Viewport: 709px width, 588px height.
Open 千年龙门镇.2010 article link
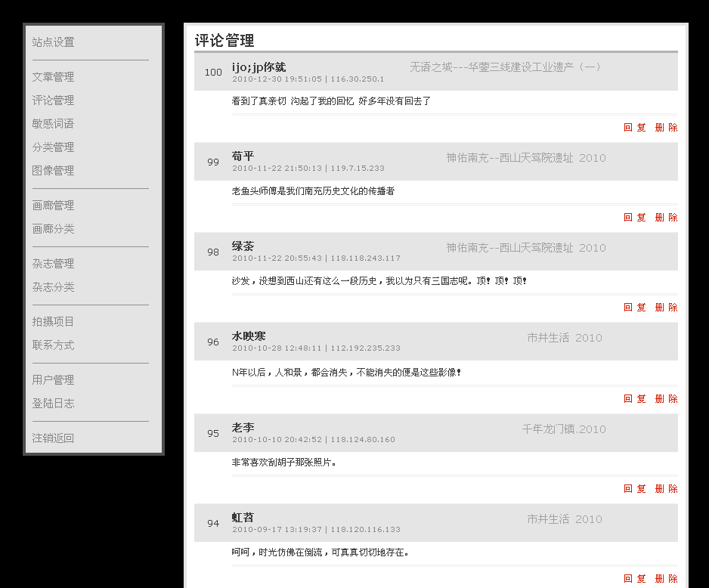[x=564, y=429]
